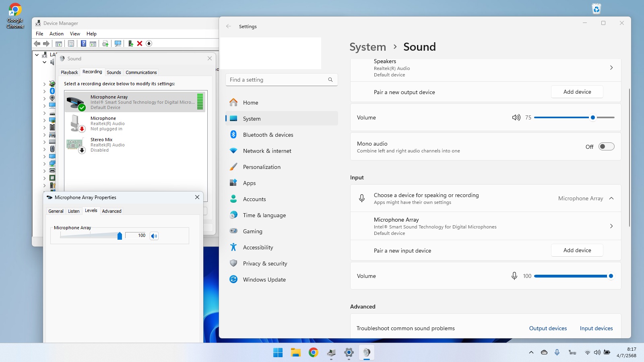The width and height of the screenshot is (644, 362).
Task: Collapse the audio category node in Device Manager
Action: click(x=44, y=62)
